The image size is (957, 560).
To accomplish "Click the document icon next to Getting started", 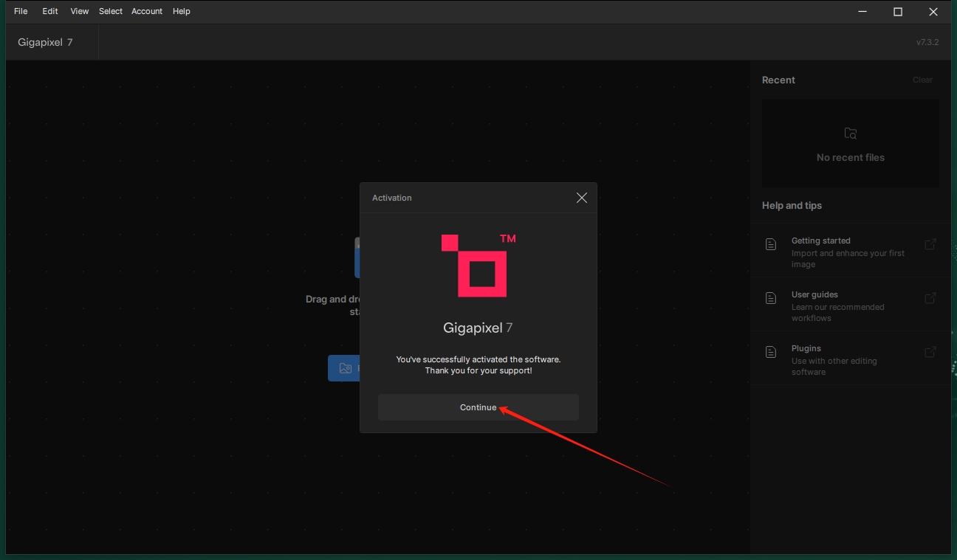I will 771,244.
